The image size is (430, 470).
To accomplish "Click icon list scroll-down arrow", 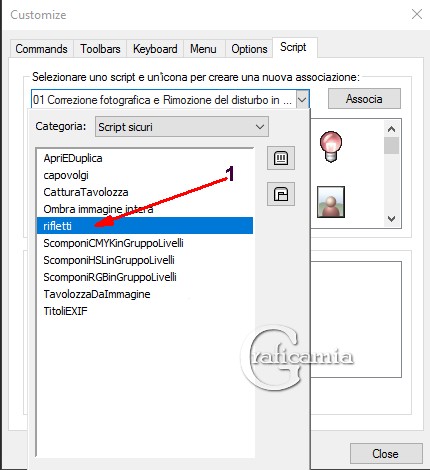I will [x=391, y=219].
